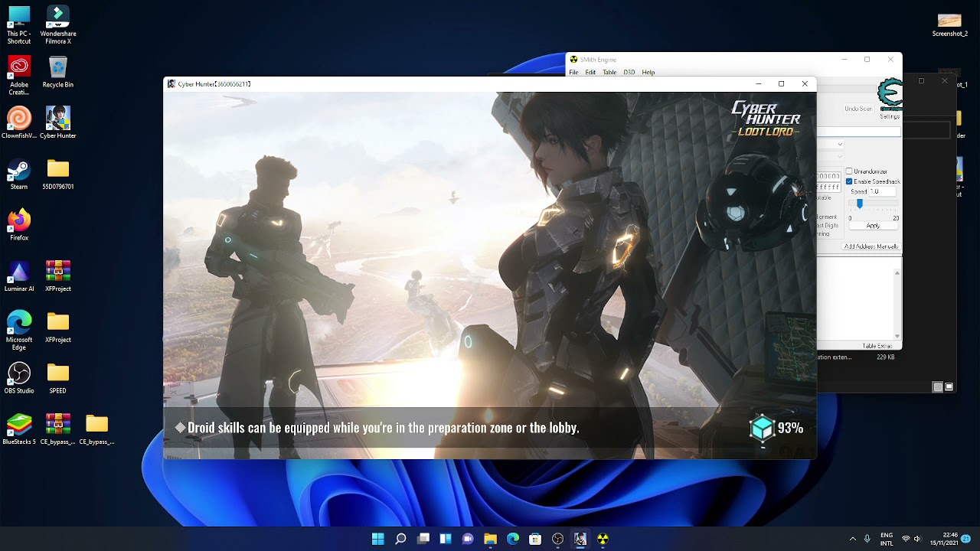The image size is (980, 551).
Task: Click Undo Scan button in SMith Engine
Action: (x=858, y=109)
